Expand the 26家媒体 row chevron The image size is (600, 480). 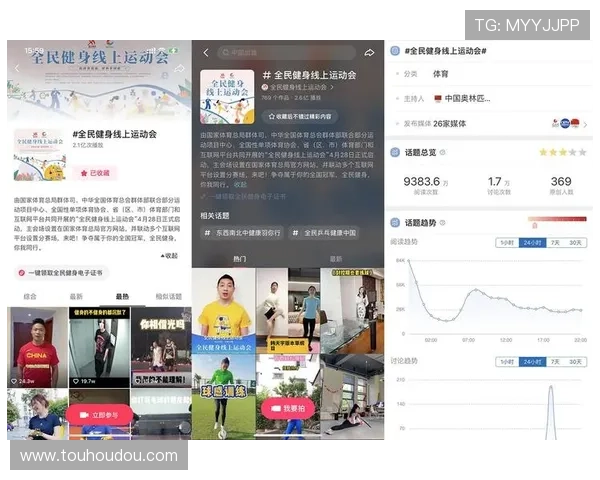[585, 124]
